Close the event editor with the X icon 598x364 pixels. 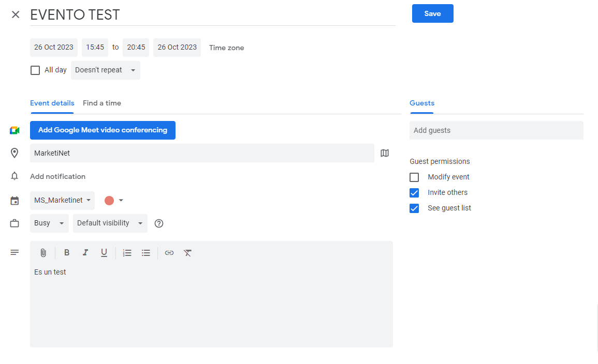coord(16,14)
